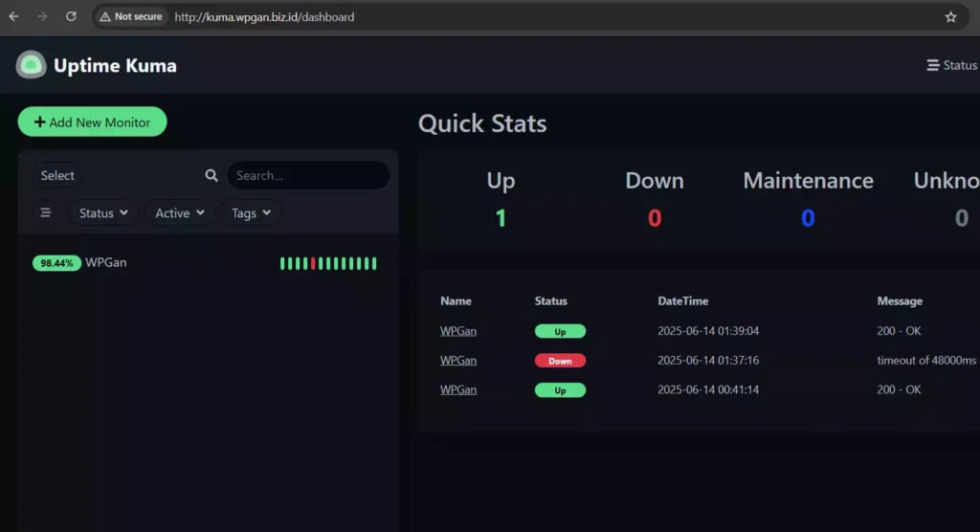
Task: Click the 98.44% uptime badge
Action: (x=56, y=263)
